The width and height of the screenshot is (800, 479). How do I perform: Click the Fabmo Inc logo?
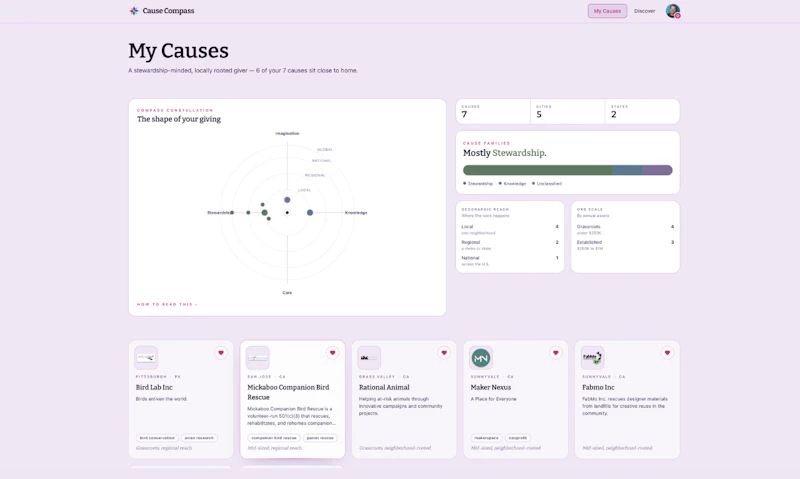pyautogui.click(x=592, y=358)
